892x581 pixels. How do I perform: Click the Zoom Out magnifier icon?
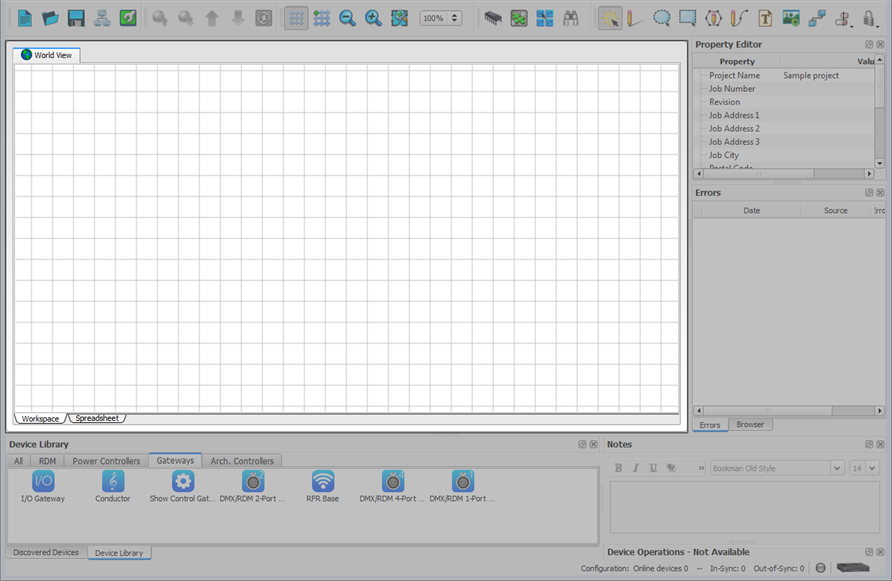click(x=347, y=18)
